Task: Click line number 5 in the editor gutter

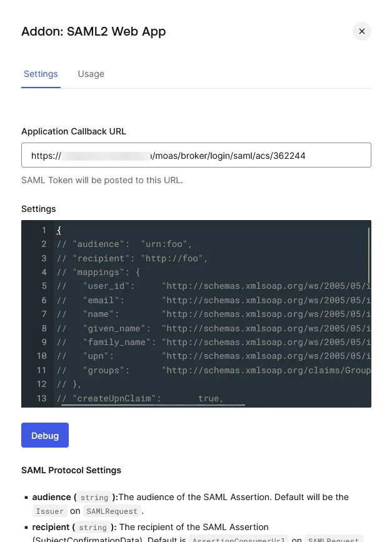Action: (x=44, y=286)
